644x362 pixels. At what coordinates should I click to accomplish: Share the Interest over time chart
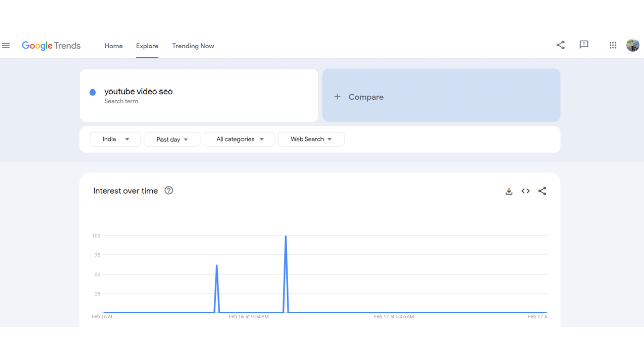pyautogui.click(x=542, y=191)
